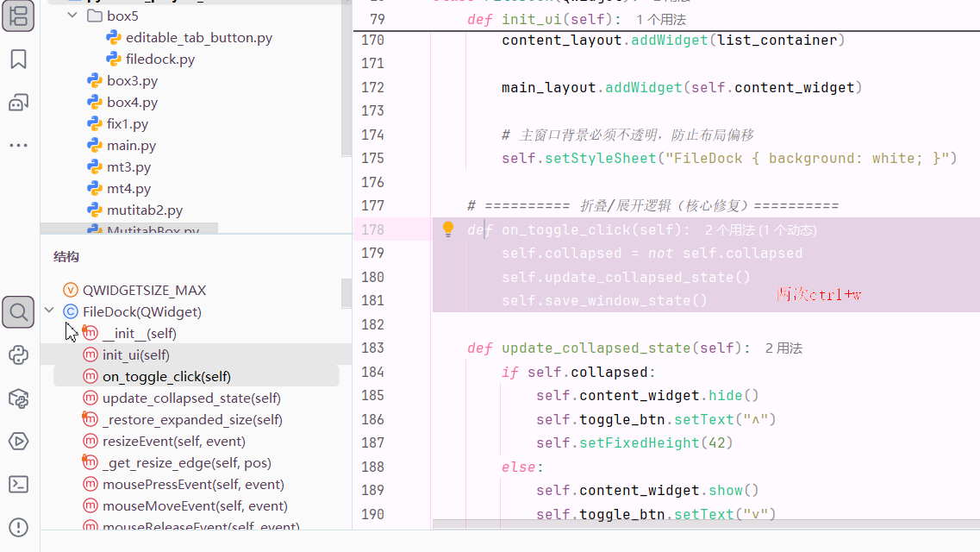Click sticky def init_ui(self) header line

point(544,19)
